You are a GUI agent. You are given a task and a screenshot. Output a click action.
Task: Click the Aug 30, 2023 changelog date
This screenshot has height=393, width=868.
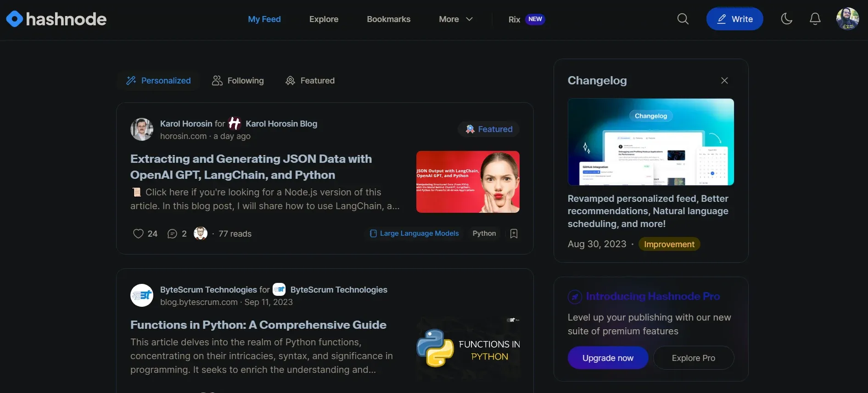[x=597, y=244]
